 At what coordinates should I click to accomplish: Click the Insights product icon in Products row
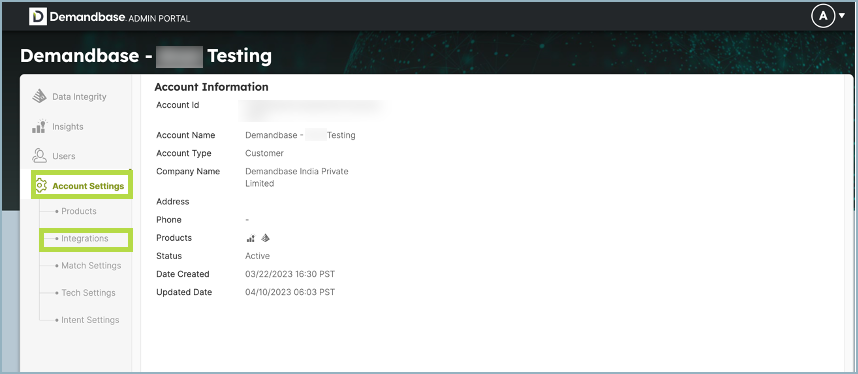point(251,238)
